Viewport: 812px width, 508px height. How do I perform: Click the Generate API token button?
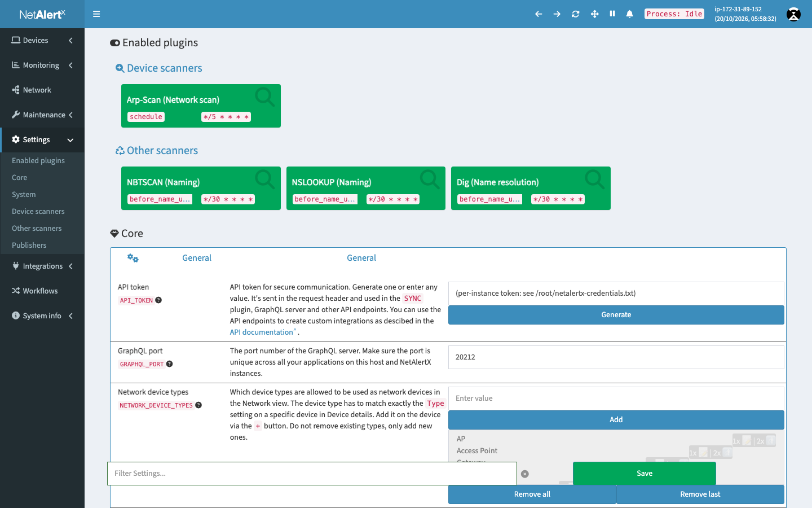pyautogui.click(x=616, y=315)
